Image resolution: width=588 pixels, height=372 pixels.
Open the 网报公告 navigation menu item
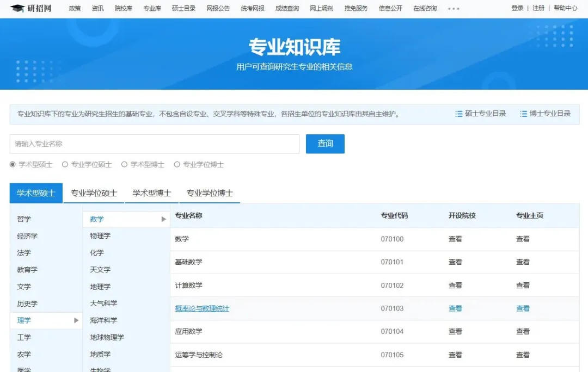[x=218, y=8]
